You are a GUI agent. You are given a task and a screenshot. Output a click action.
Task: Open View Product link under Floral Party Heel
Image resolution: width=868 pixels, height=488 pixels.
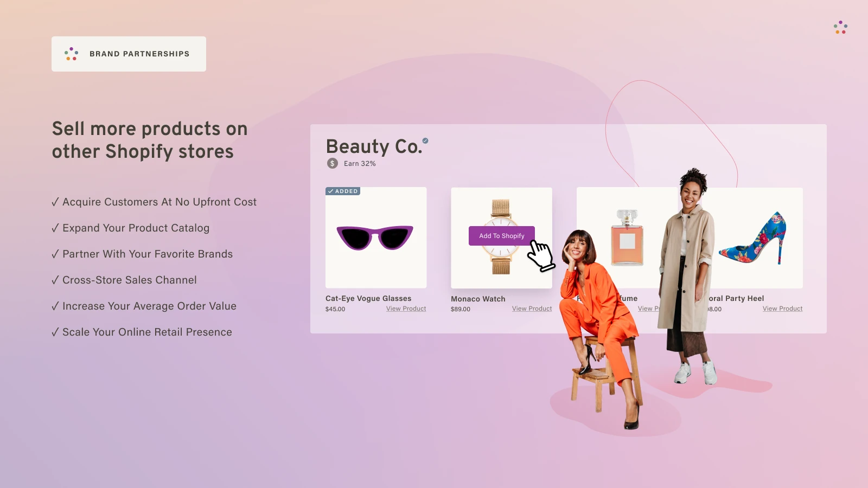click(x=782, y=309)
